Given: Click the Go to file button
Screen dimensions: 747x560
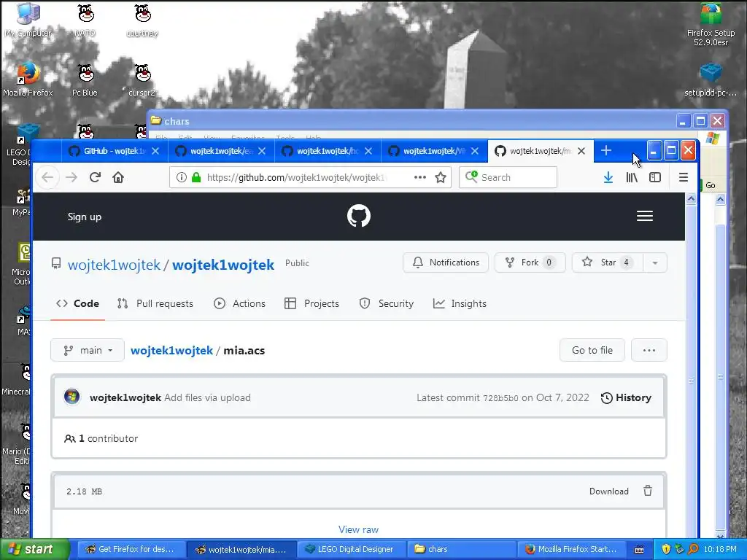Looking at the screenshot, I should pyautogui.click(x=592, y=351).
